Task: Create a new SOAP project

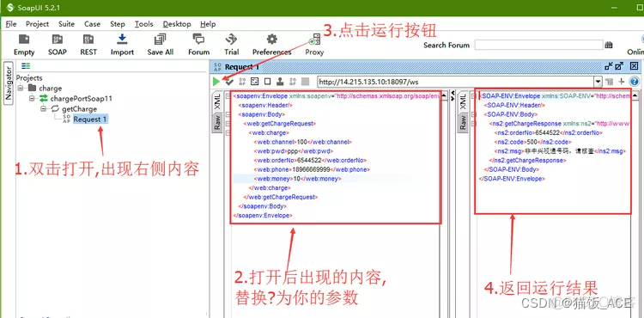Action: coord(57,40)
